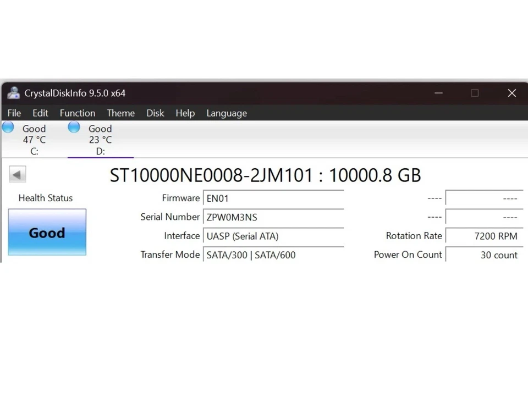Go to previous disk with left arrow
This screenshot has width=528, height=420.
pyautogui.click(x=17, y=174)
